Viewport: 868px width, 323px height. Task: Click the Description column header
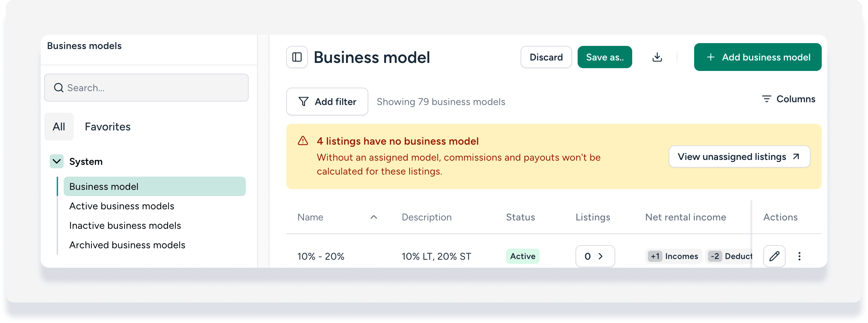[x=427, y=217]
